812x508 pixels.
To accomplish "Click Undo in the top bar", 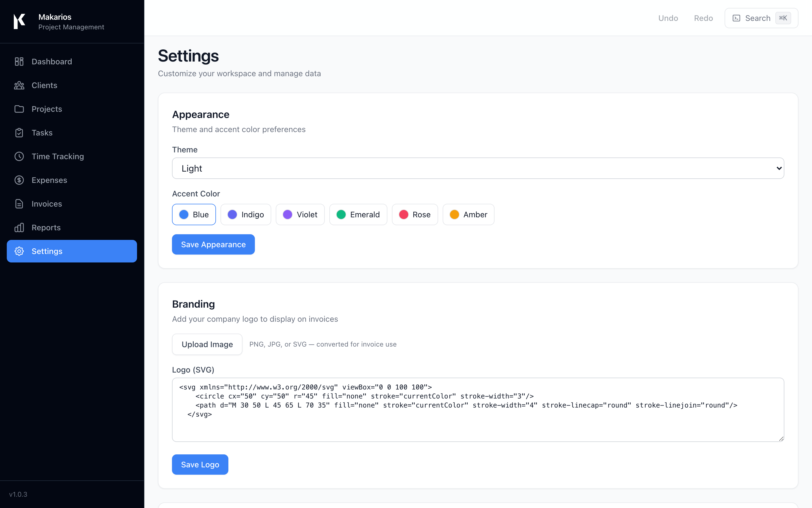I will click(668, 18).
